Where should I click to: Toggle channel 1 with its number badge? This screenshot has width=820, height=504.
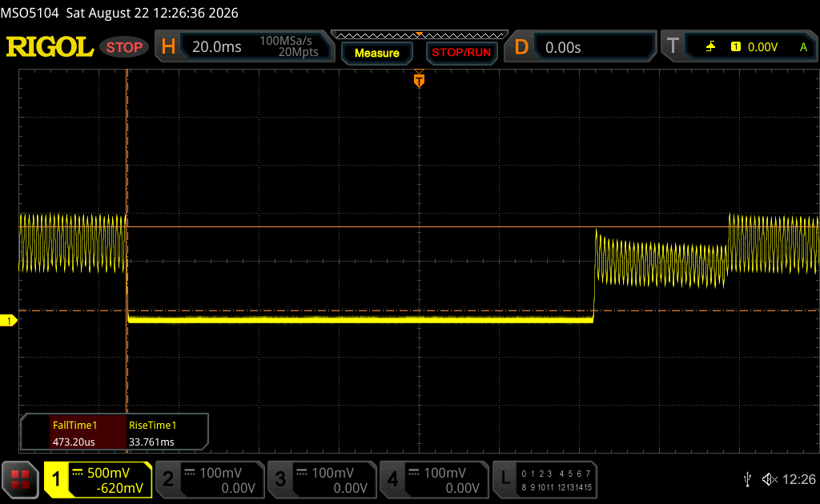56,479
